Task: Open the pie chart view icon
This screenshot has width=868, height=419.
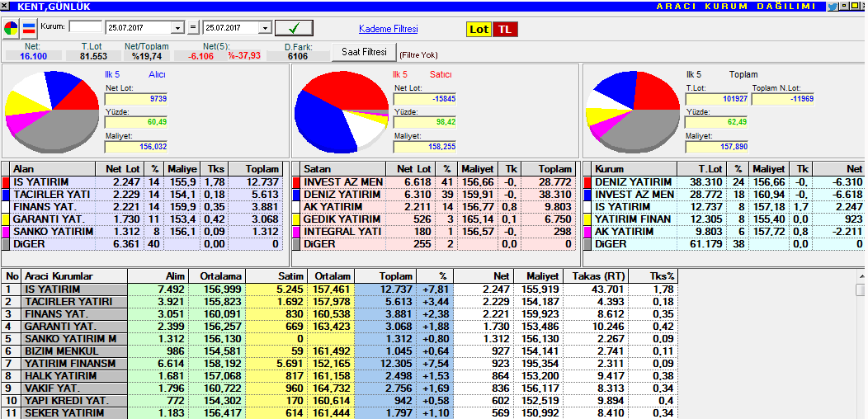Action: coord(11,28)
